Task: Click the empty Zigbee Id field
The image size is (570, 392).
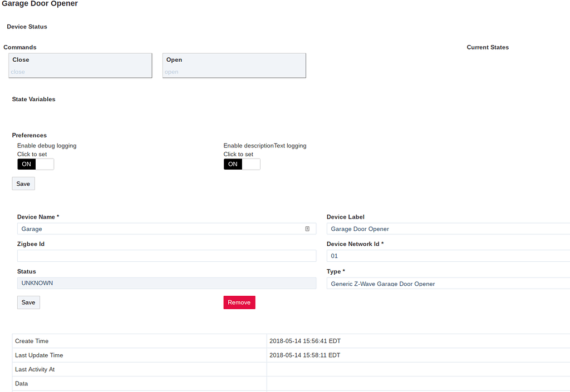Action: (x=166, y=256)
